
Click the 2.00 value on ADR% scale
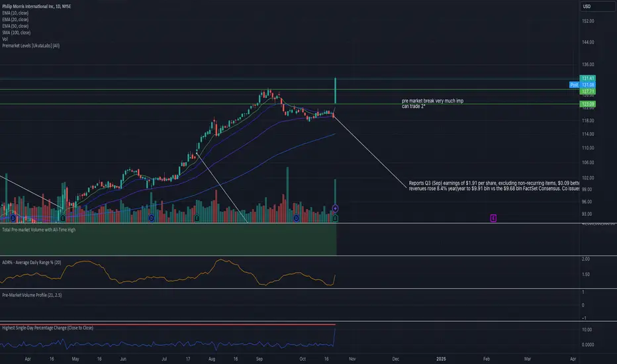coord(585,259)
